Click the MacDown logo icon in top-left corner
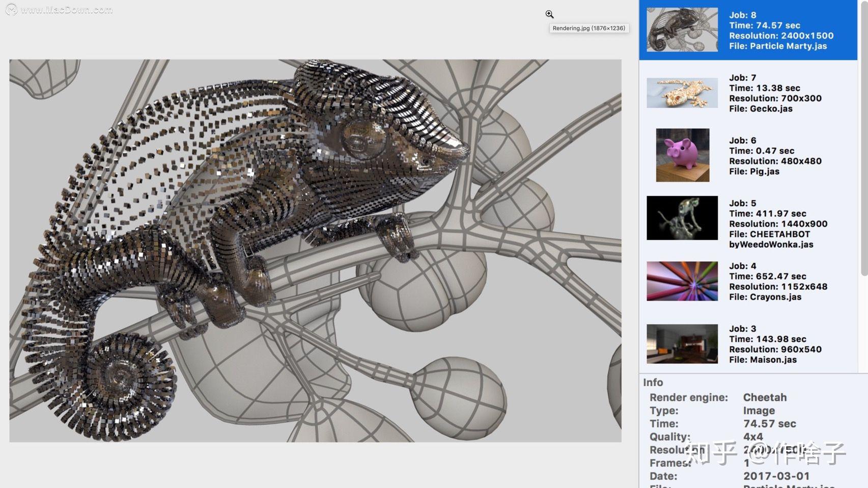This screenshot has height=488, width=868. [11, 9]
